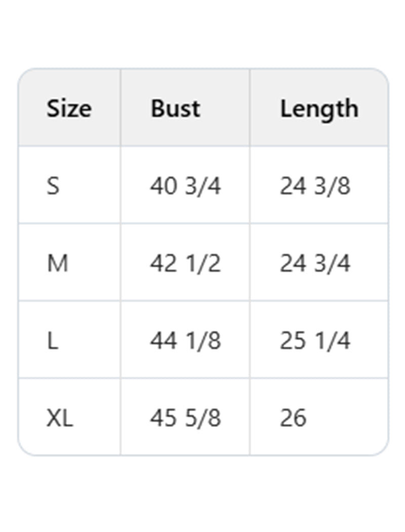This screenshot has width=405, height=532.
Task: Select the 26 length value
Action: pos(293,419)
